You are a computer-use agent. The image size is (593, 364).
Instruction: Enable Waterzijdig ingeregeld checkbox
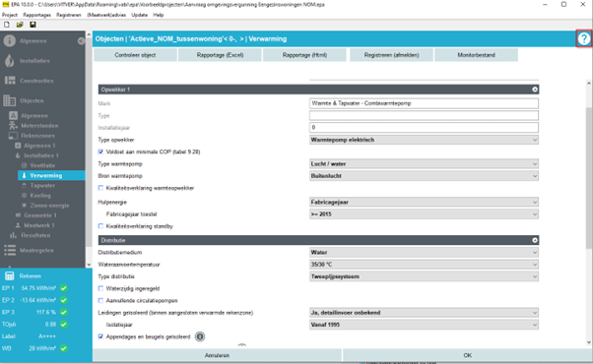[x=100, y=288]
